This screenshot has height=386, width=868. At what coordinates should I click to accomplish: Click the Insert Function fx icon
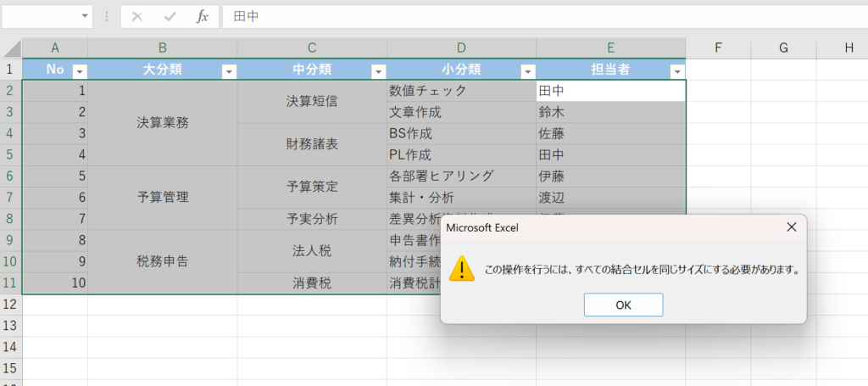(202, 16)
